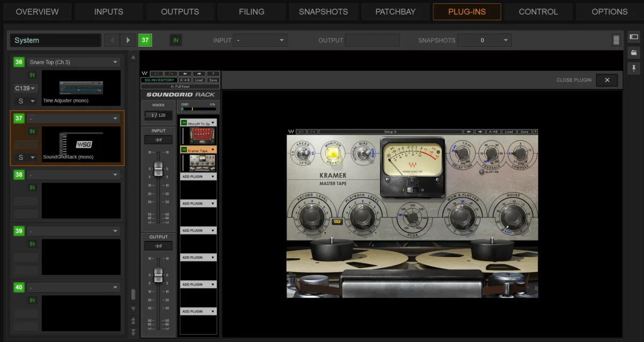Toggle IN bypass for rack 37
The height and width of the screenshot is (342, 644).
coord(32,132)
